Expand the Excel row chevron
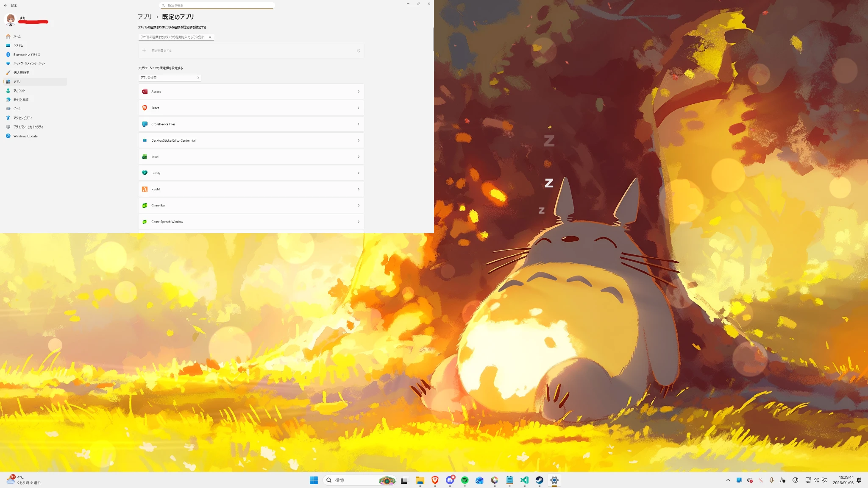The height and width of the screenshot is (488, 868). 358,157
